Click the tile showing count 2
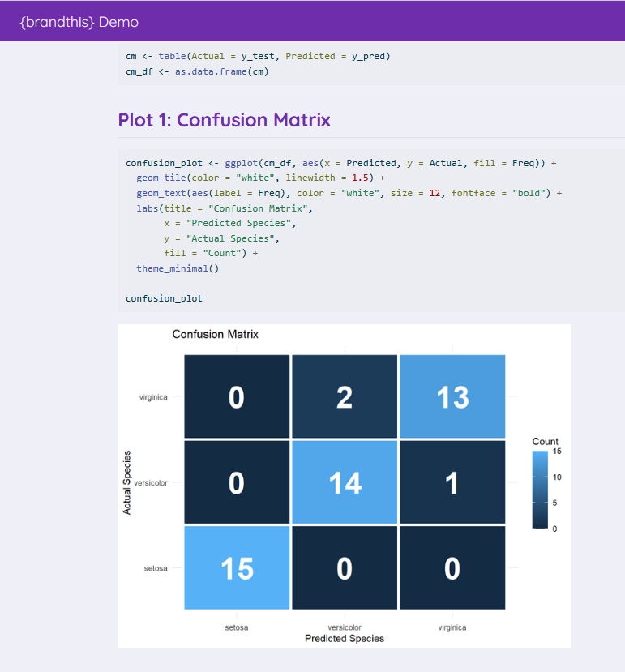The height and width of the screenshot is (672, 625). point(345,397)
